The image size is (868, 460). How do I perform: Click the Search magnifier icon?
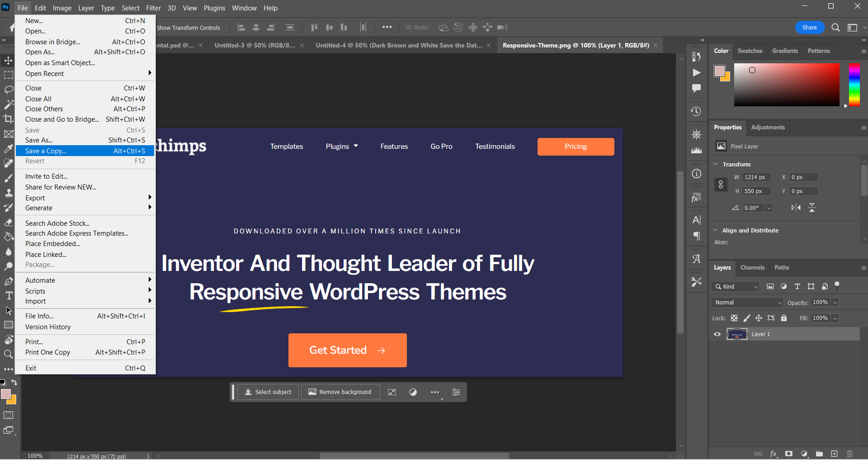pyautogui.click(x=835, y=28)
